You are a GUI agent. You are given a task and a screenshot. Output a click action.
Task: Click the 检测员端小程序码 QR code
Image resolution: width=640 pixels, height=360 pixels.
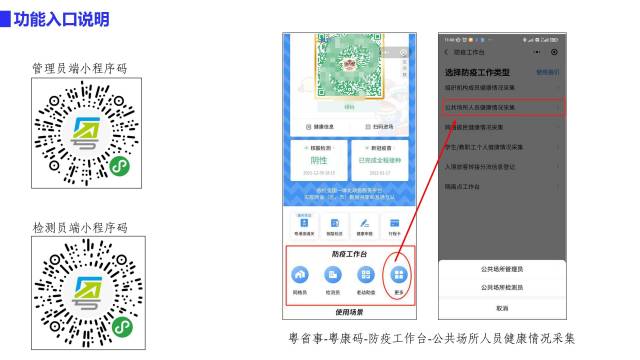click(88, 293)
